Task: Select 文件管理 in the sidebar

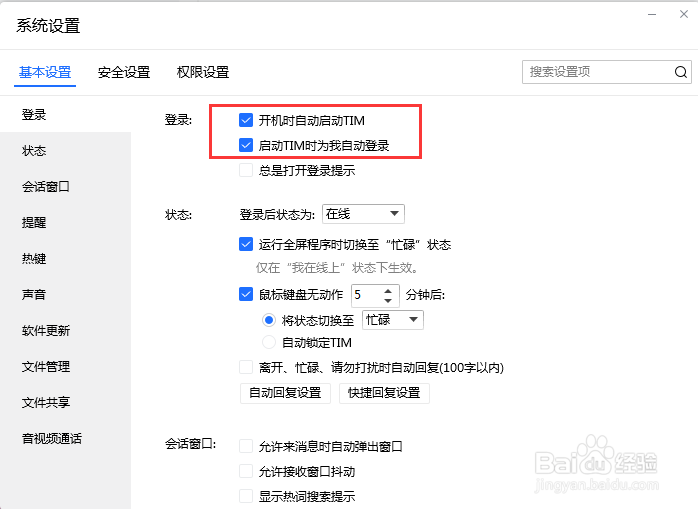Action: 65,366
